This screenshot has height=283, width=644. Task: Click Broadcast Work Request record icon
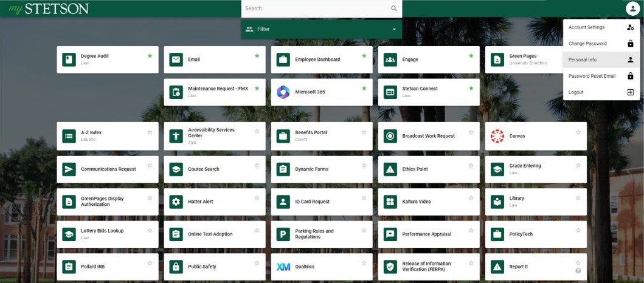390,136
